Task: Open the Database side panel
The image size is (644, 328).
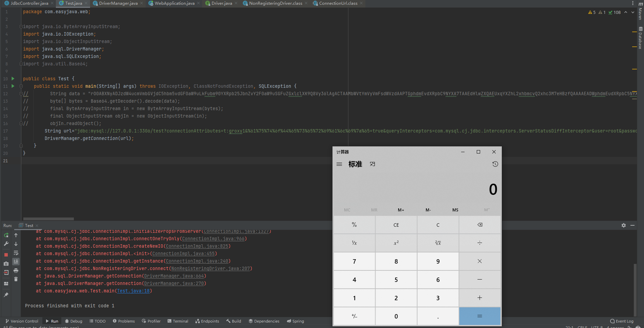Action: click(640, 38)
